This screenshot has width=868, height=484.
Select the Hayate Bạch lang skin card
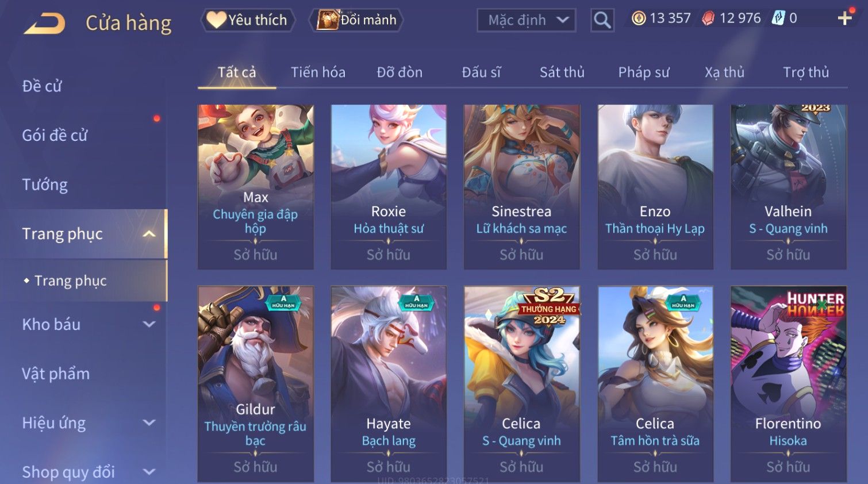pyautogui.click(x=389, y=384)
